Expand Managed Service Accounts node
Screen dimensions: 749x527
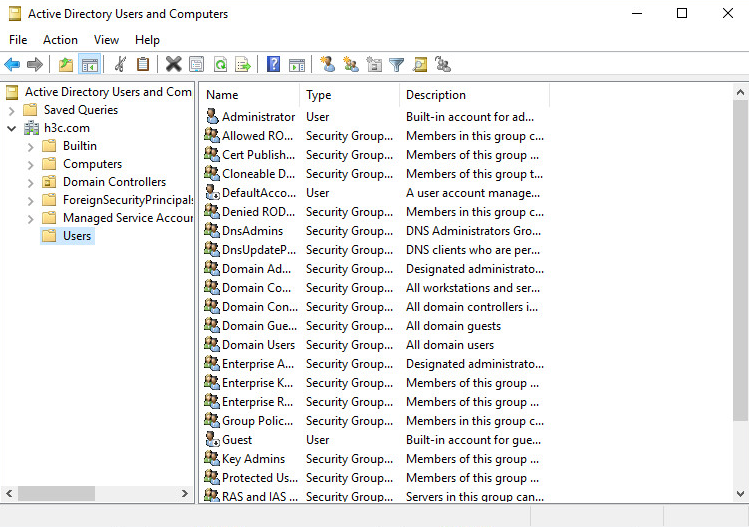(31, 219)
